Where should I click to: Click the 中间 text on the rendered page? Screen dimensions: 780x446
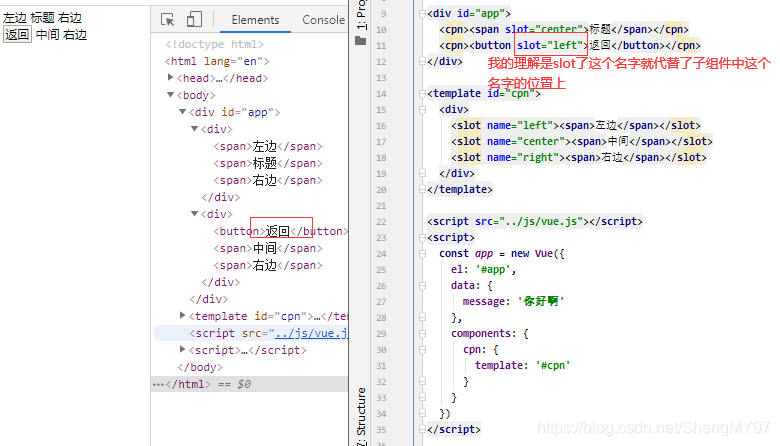pos(48,35)
